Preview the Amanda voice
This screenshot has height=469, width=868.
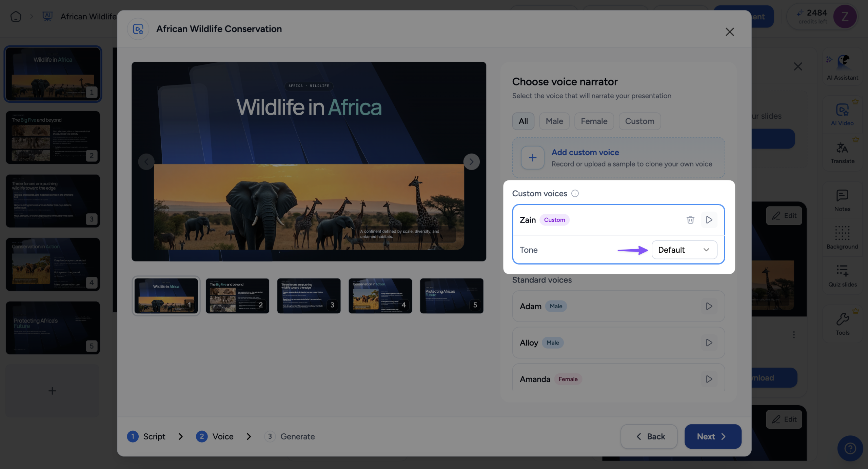click(x=709, y=379)
